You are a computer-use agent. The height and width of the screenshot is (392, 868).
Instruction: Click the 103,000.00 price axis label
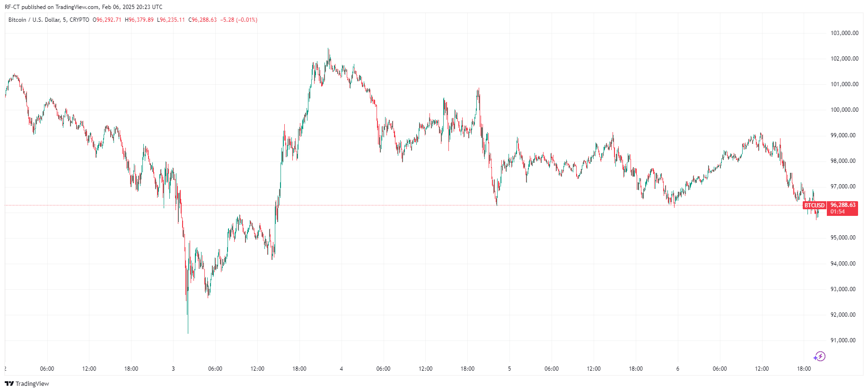pyautogui.click(x=844, y=33)
